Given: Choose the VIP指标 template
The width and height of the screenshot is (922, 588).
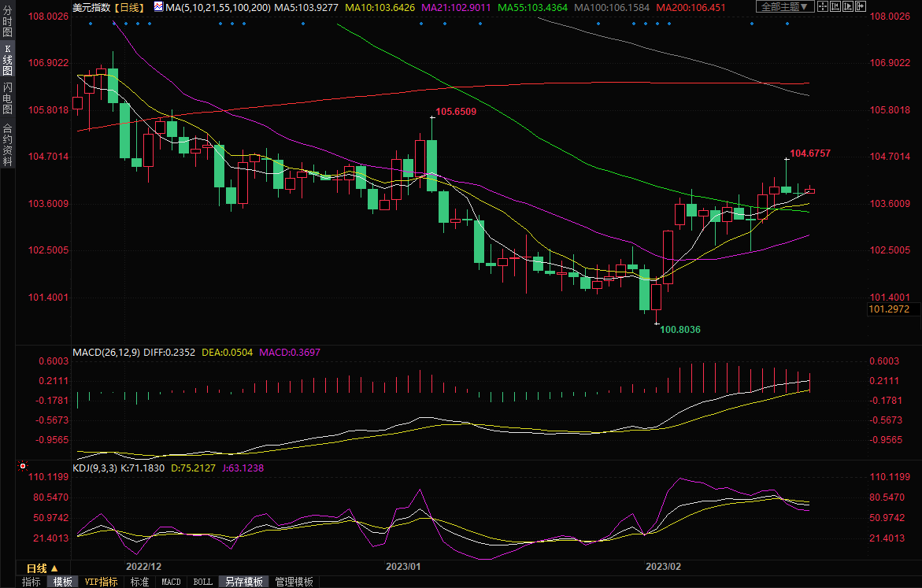Looking at the screenshot, I should 102,582.
